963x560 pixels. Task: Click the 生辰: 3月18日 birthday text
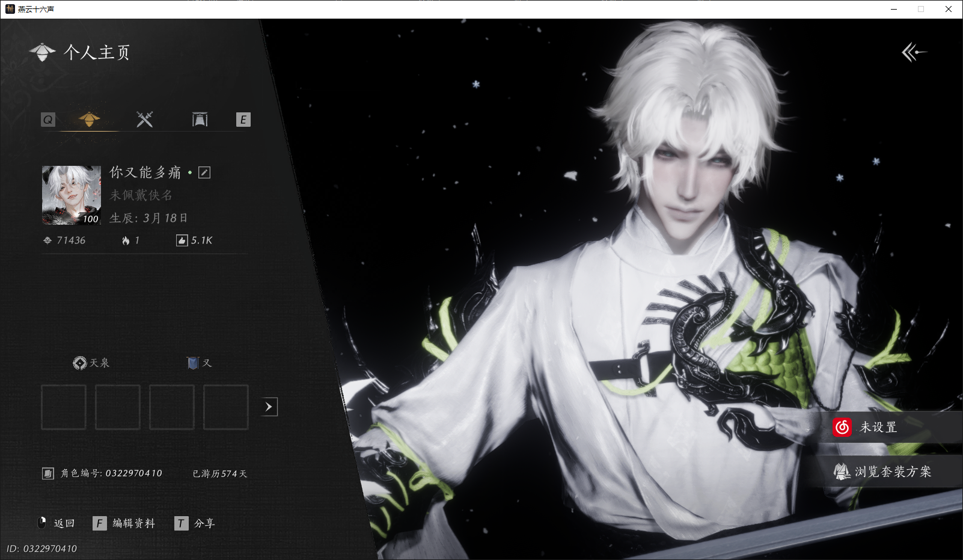(148, 218)
